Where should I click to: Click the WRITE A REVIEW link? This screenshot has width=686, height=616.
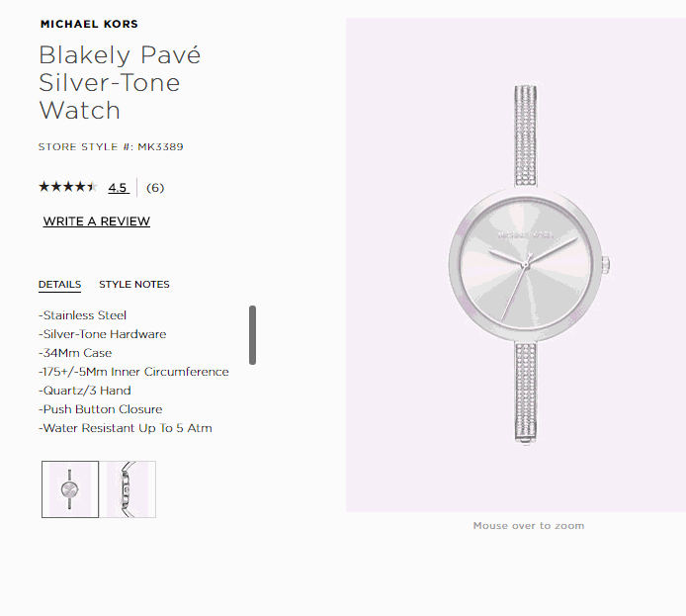pyautogui.click(x=96, y=221)
